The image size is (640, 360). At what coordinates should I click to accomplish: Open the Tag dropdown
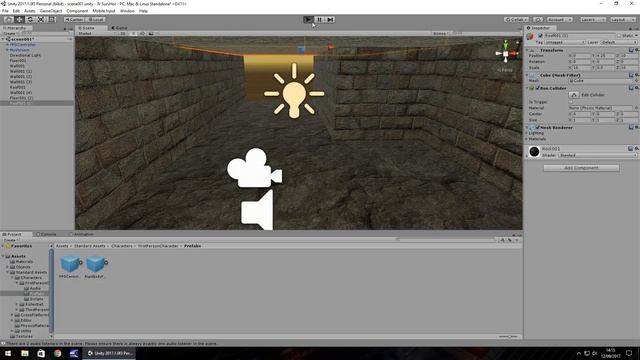coord(565,42)
